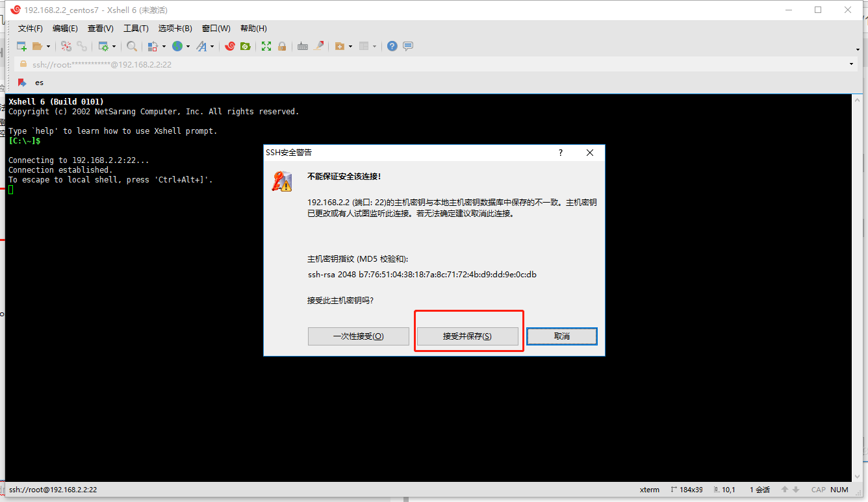Click the New session icon

(x=21, y=46)
